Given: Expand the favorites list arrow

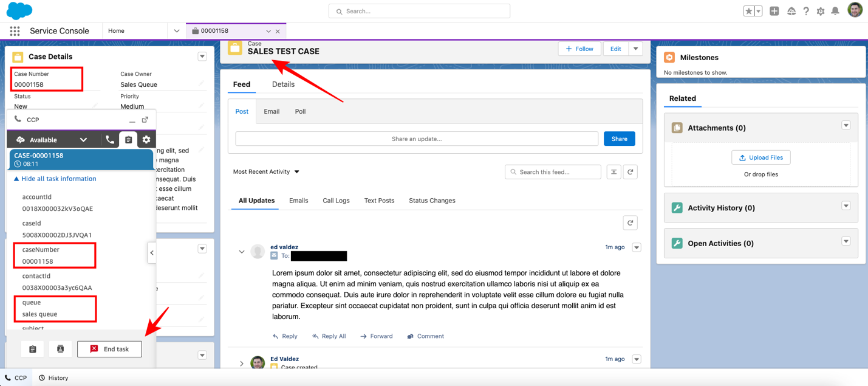Looking at the screenshot, I should pos(758,11).
